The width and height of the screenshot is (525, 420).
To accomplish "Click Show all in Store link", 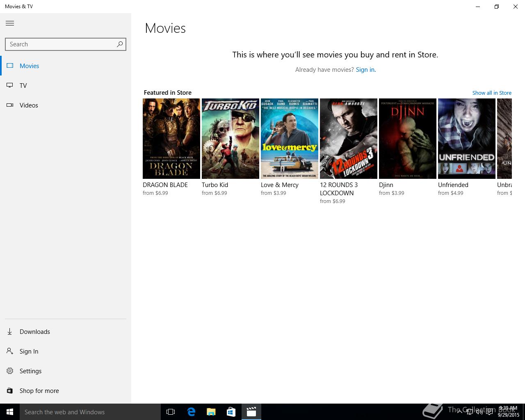I will (492, 93).
